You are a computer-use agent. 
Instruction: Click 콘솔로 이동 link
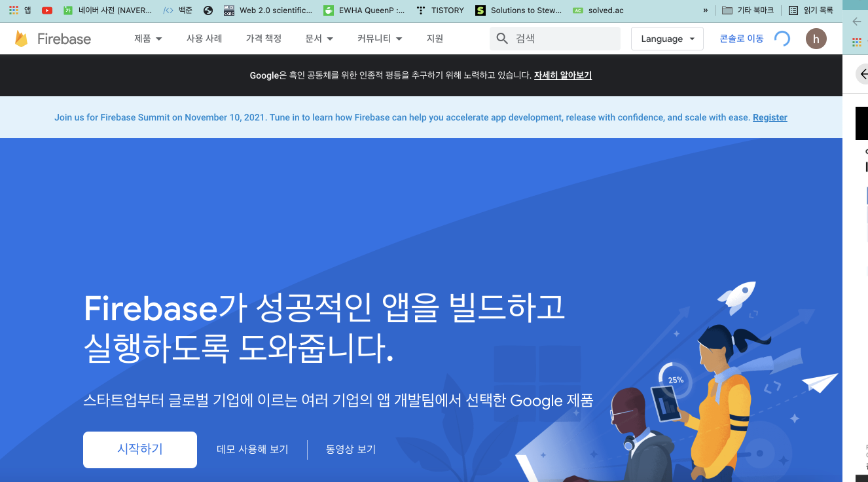742,39
